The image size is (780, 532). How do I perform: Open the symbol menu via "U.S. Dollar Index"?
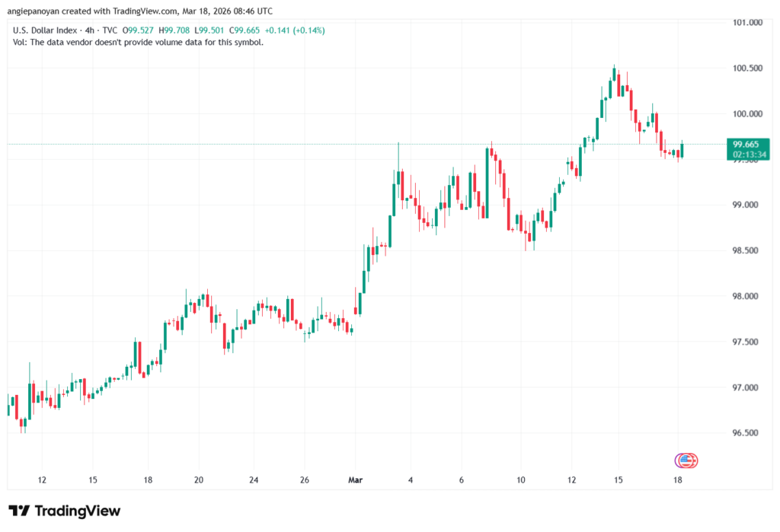click(x=47, y=31)
